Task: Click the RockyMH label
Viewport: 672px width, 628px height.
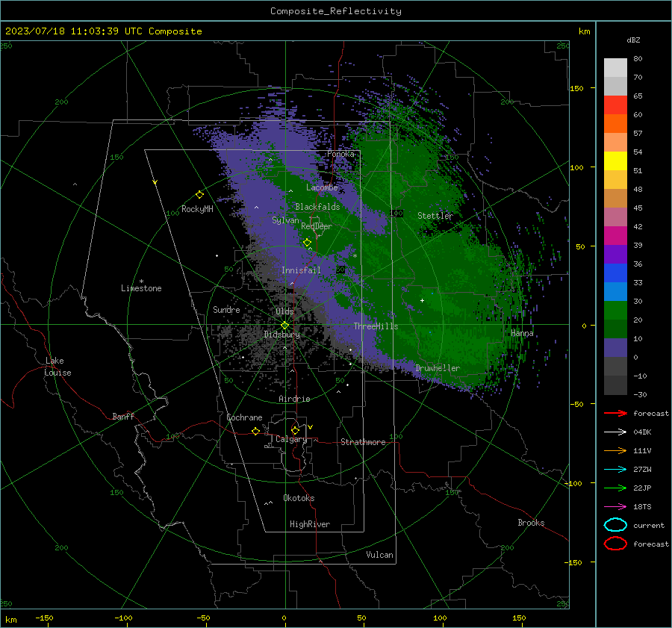Action: 197,209
